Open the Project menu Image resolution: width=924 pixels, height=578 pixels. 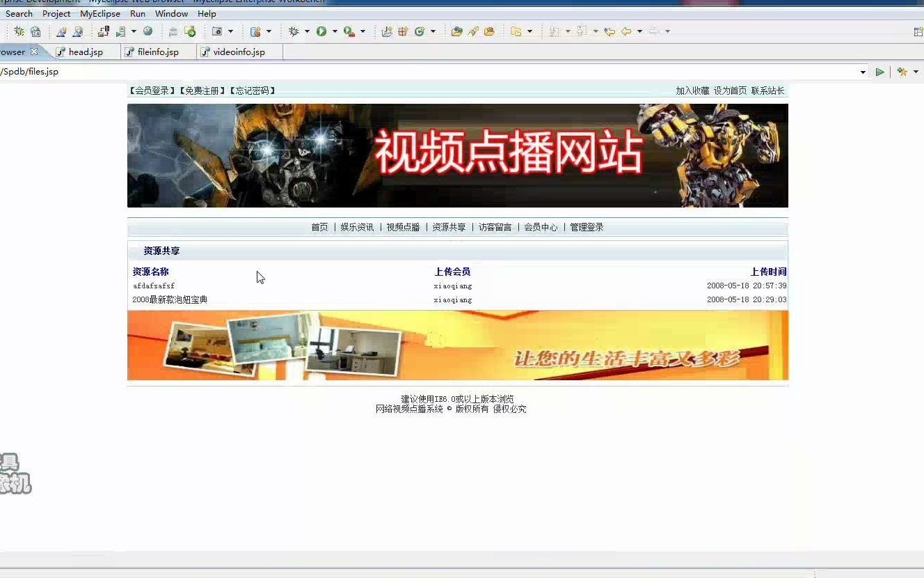56,13
